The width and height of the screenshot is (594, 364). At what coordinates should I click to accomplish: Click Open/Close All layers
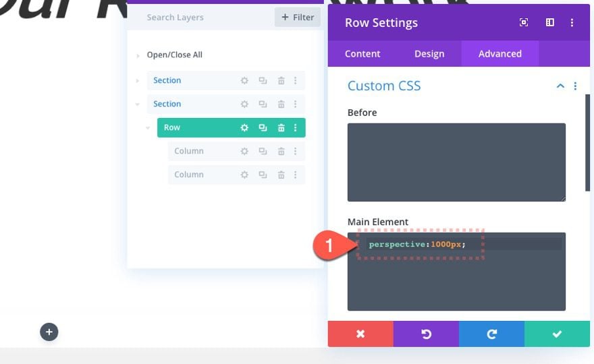coord(174,55)
